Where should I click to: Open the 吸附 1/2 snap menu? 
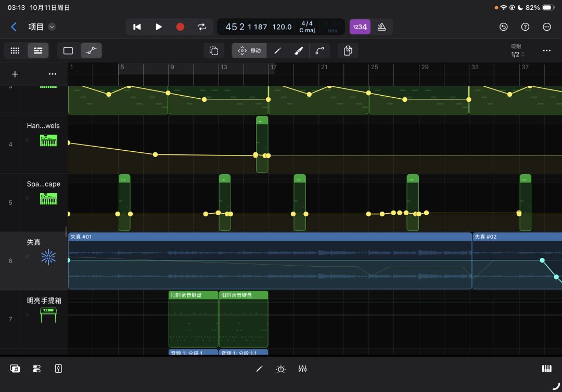[x=517, y=50]
